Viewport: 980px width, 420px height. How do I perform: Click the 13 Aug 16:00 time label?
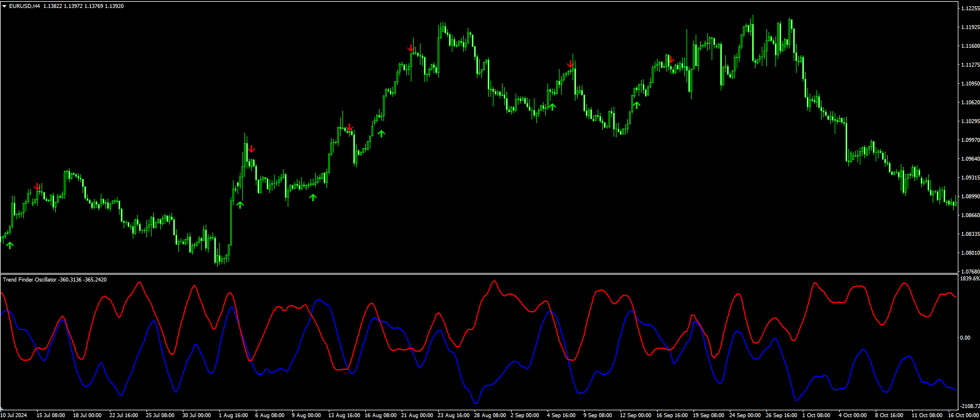coord(344,415)
